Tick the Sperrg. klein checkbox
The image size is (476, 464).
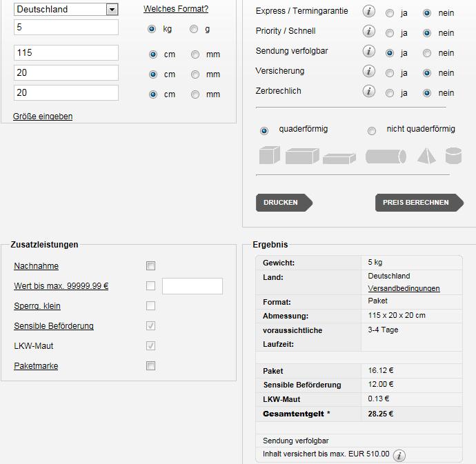click(x=151, y=306)
